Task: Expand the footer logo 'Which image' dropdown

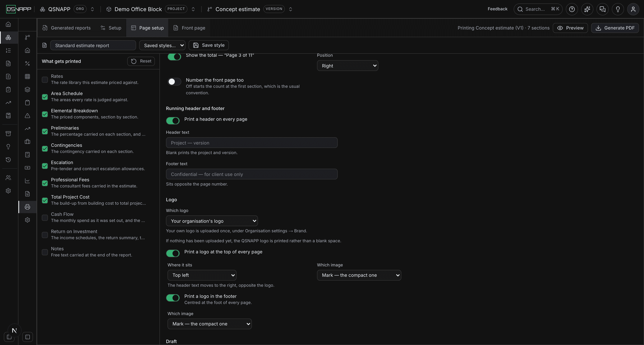Action: pos(209,324)
